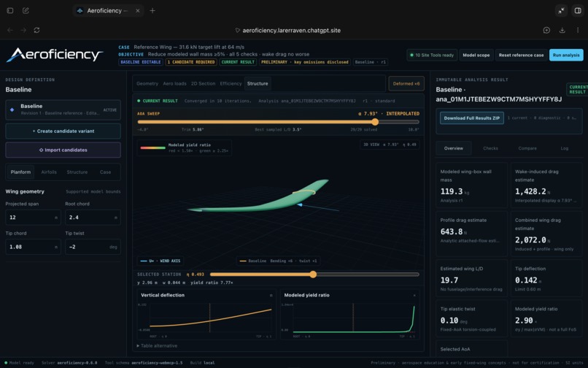The image size is (588, 368).
Task: Click the Model ready status indicator
Action: pyautogui.click(x=19, y=363)
